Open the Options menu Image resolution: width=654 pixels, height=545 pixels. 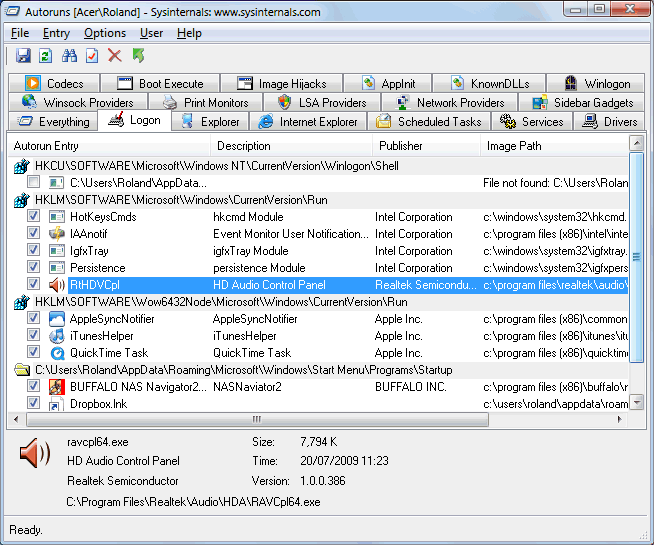point(105,33)
